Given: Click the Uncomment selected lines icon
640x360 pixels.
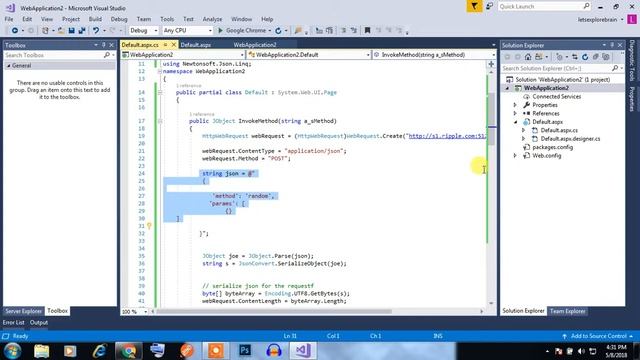Looking at the screenshot, I should 353,31.
